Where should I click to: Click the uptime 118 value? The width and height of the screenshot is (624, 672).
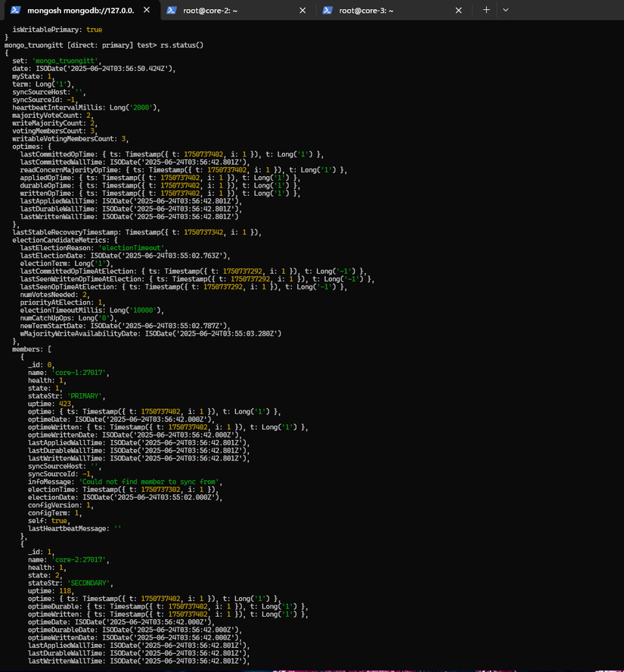[x=65, y=591]
